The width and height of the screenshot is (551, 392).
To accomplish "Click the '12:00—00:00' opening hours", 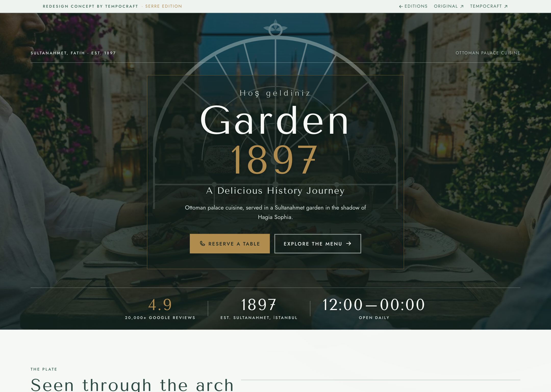I will tap(374, 304).
